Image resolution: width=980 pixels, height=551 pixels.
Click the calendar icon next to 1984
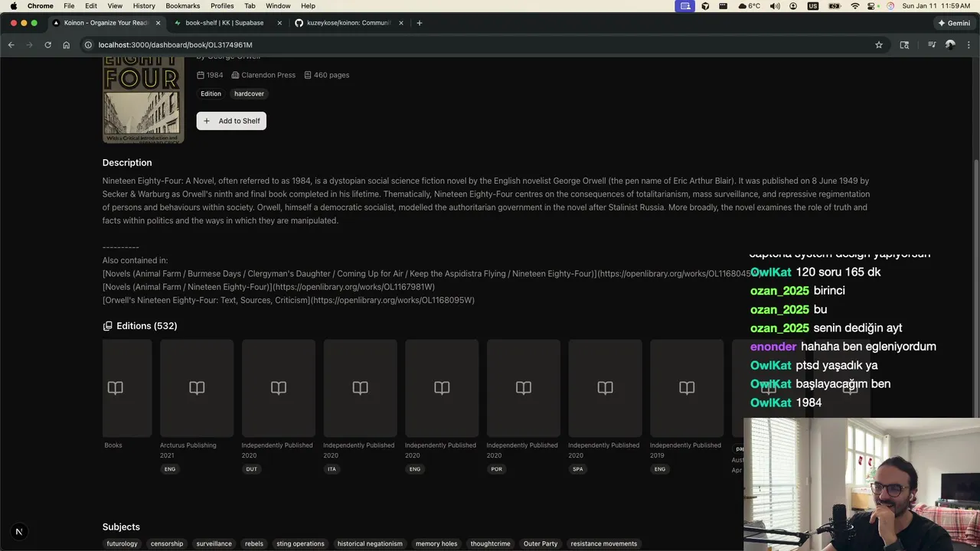(x=201, y=75)
